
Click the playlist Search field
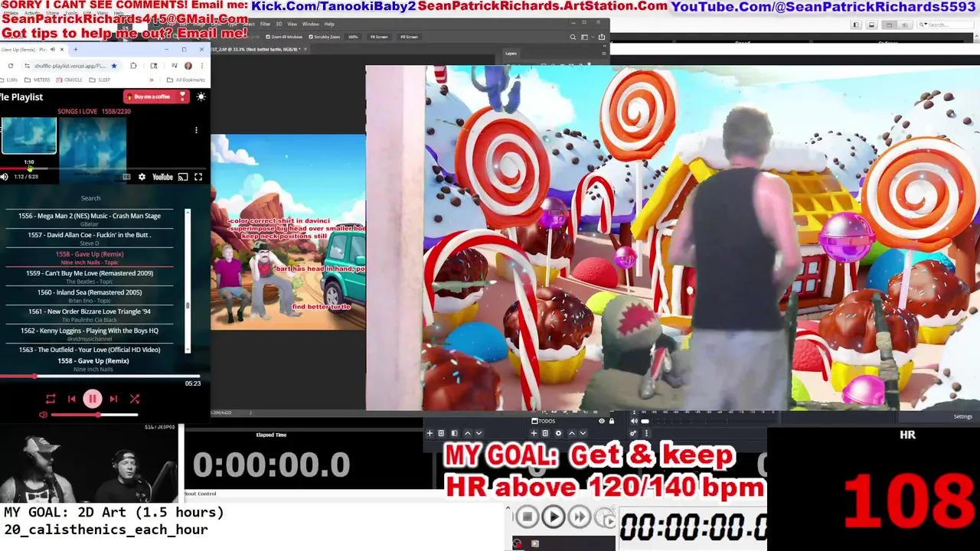coord(90,198)
